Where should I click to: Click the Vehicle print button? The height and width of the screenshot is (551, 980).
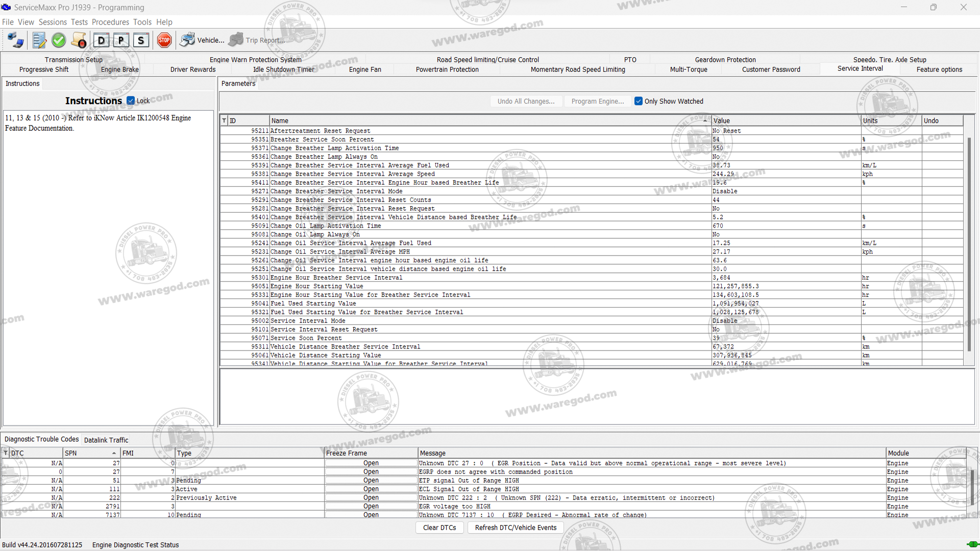[x=202, y=40]
